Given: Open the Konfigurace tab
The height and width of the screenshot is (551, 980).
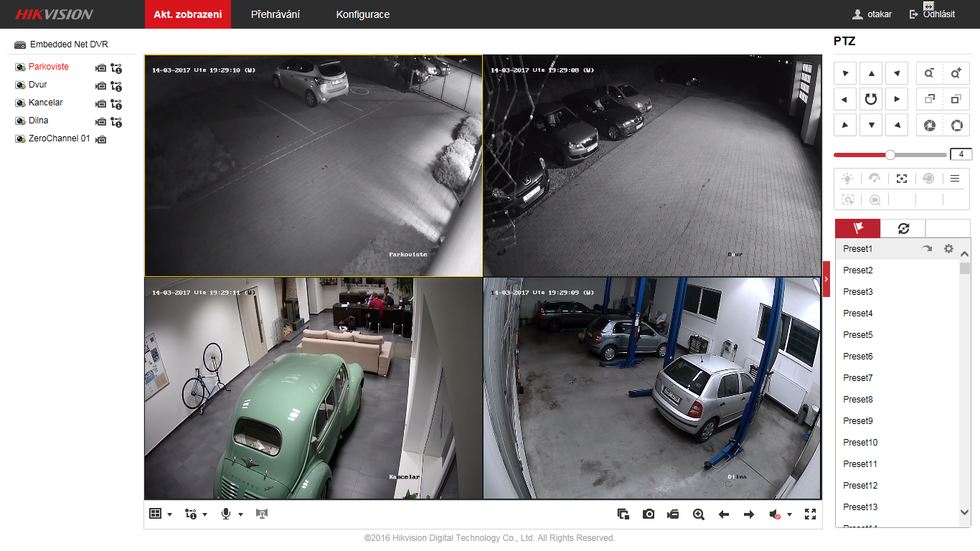Looking at the screenshot, I should [363, 14].
